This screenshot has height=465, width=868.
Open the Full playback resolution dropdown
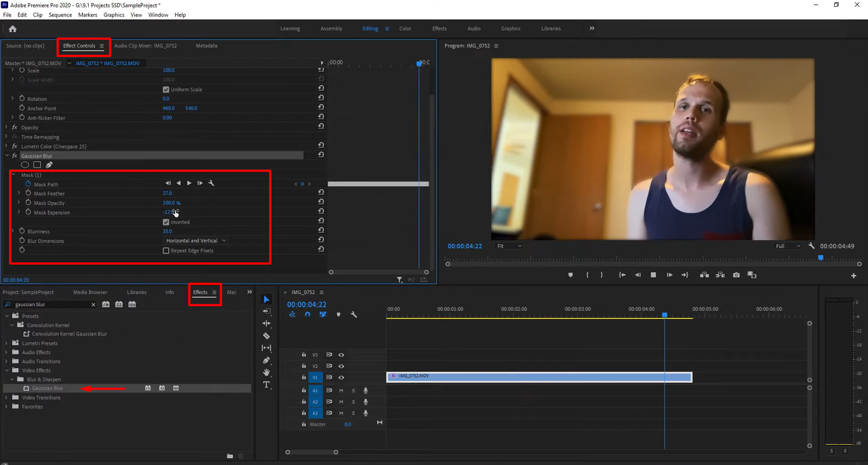(789, 246)
